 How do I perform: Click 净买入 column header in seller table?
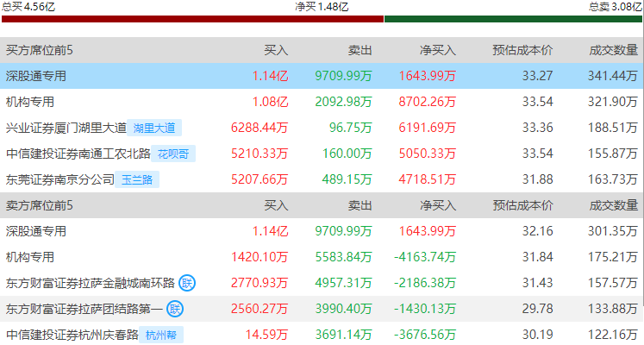pyautogui.click(x=438, y=205)
